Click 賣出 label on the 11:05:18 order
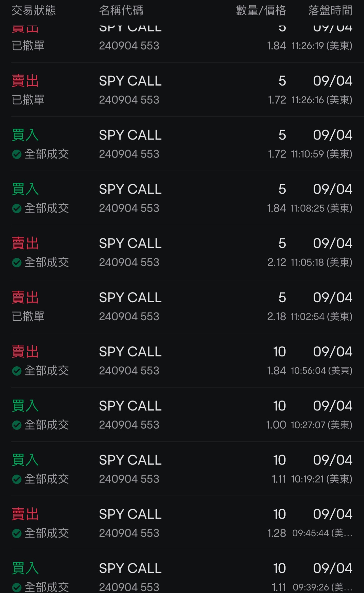Screen dimensions: 364x593 click(x=25, y=243)
